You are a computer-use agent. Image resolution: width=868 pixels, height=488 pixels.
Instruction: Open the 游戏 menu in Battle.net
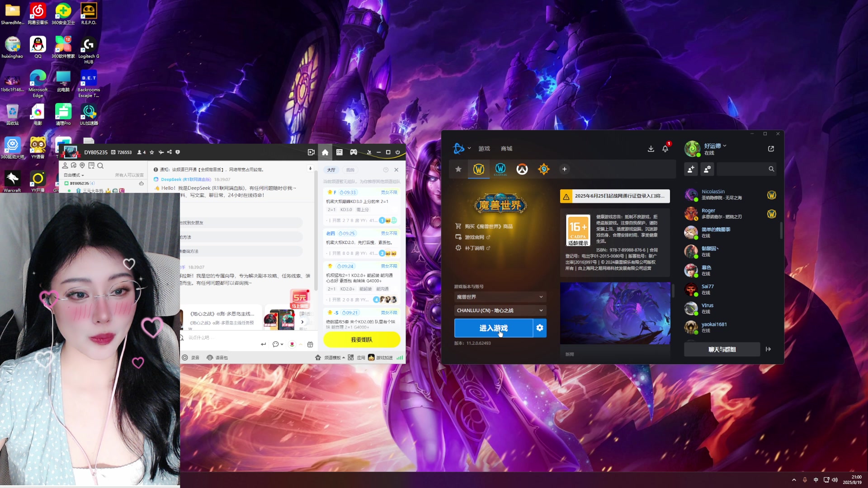pos(484,149)
